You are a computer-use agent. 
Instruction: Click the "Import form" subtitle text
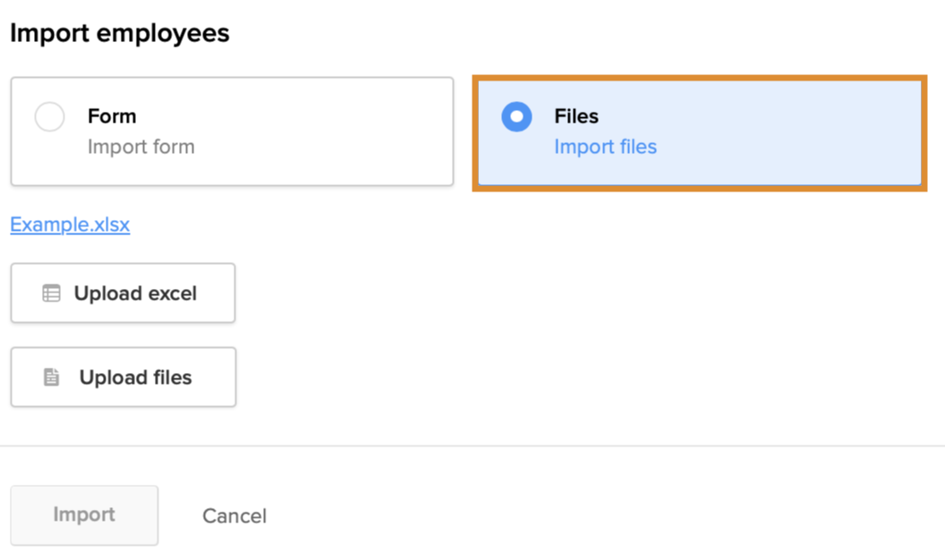click(140, 147)
